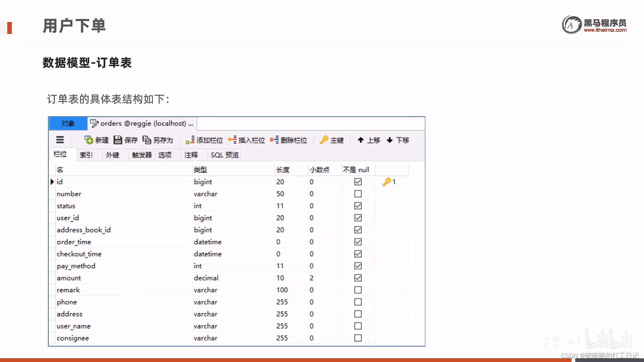644x362 pixels.
Task: Select the remark field name cell
Action: tap(124, 290)
